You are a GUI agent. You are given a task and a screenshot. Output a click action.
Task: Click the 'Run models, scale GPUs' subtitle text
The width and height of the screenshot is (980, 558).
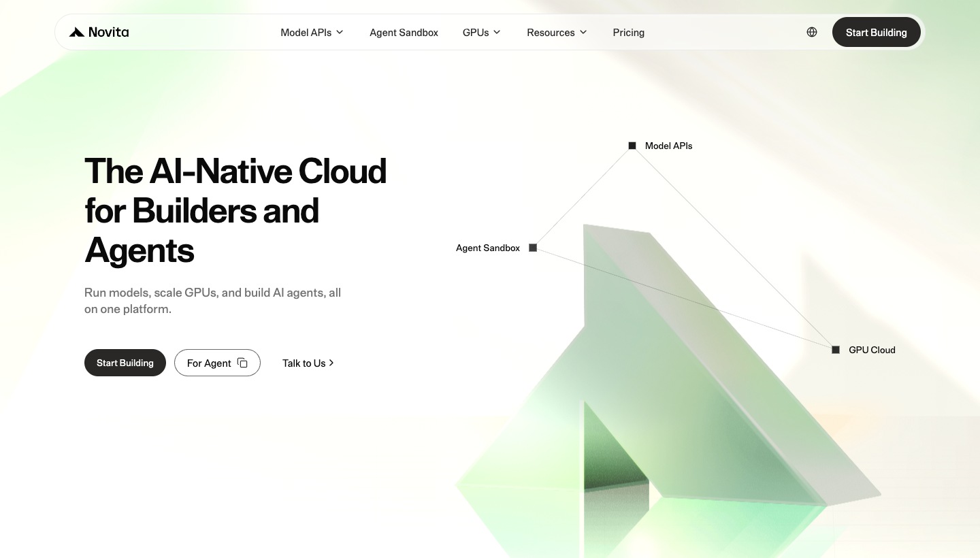tap(212, 301)
